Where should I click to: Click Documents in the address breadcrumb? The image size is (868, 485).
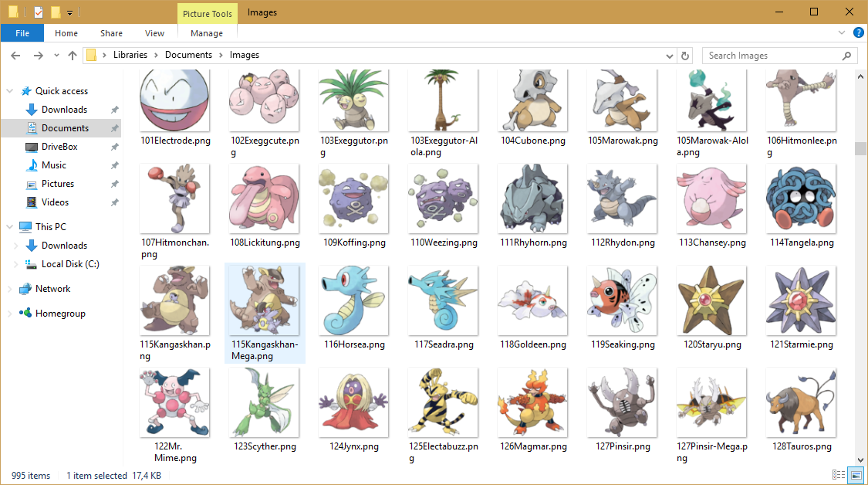pos(188,55)
